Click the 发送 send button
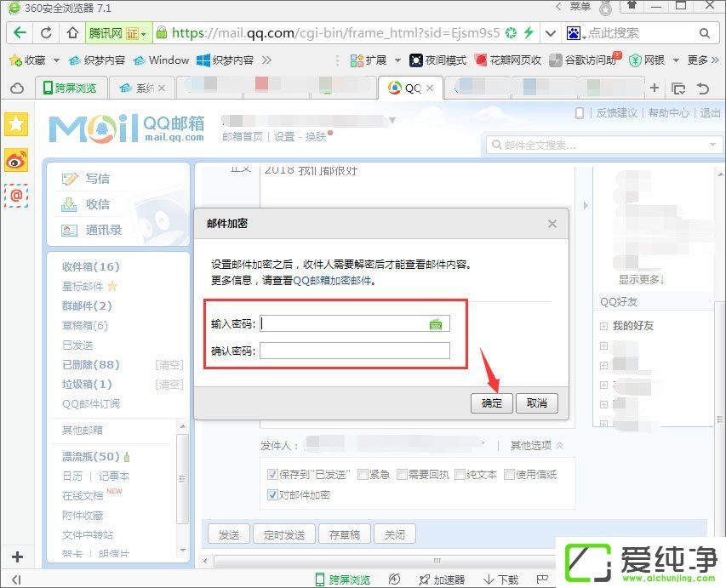726x588 pixels. (228, 534)
